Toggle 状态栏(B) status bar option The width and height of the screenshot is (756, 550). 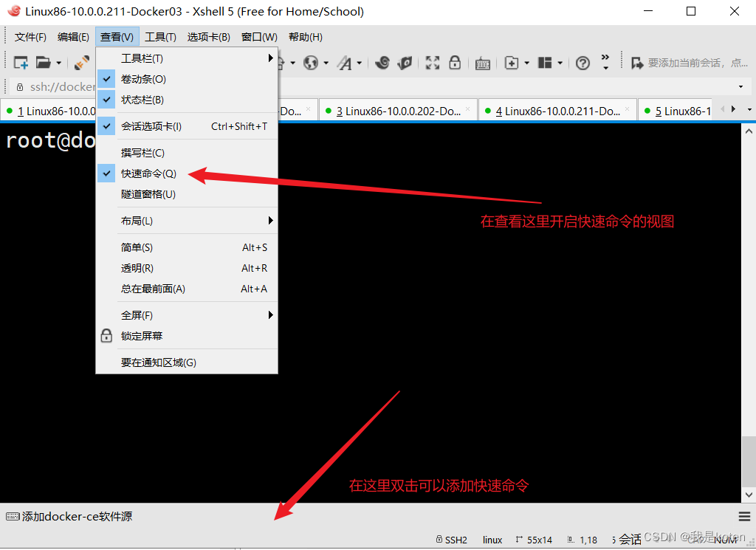pyautogui.click(x=187, y=100)
